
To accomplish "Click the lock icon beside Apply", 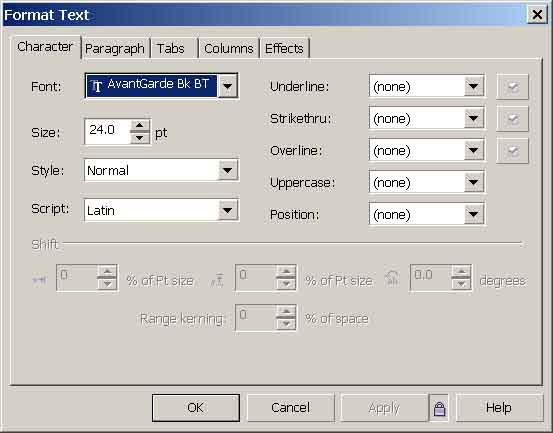I will pos(439,408).
